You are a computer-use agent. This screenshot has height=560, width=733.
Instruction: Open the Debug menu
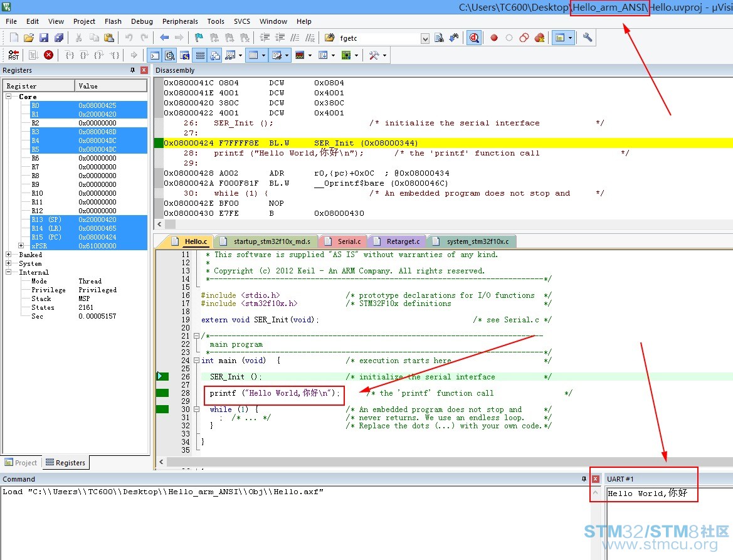point(142,21)
